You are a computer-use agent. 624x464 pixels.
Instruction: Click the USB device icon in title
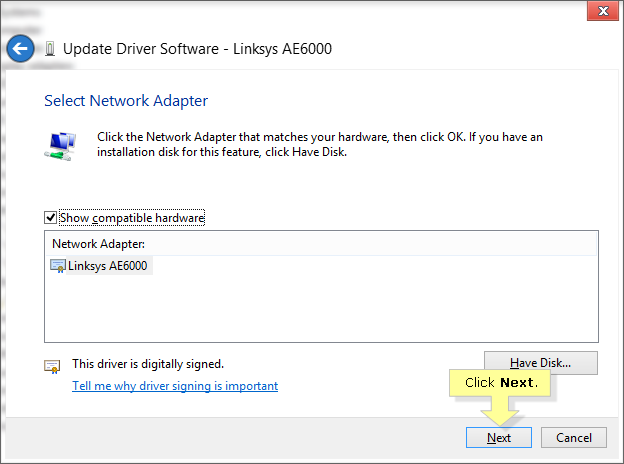(50, 49)
